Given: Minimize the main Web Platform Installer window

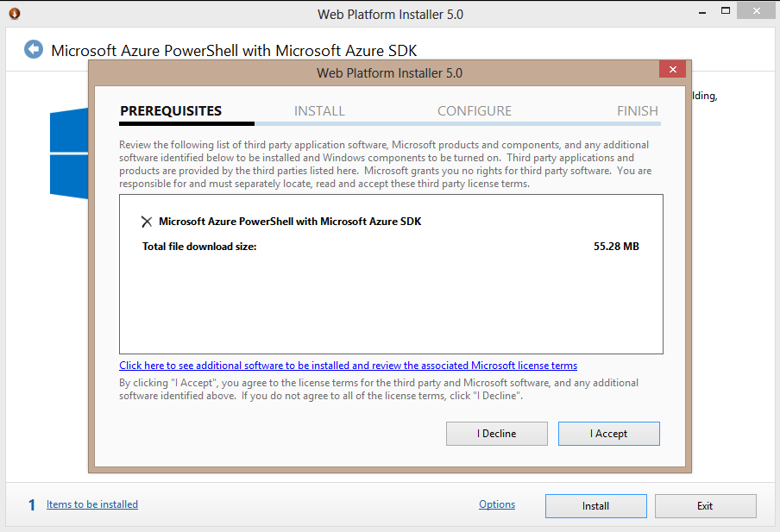Looking at the screenshot, I should [702, 12].
